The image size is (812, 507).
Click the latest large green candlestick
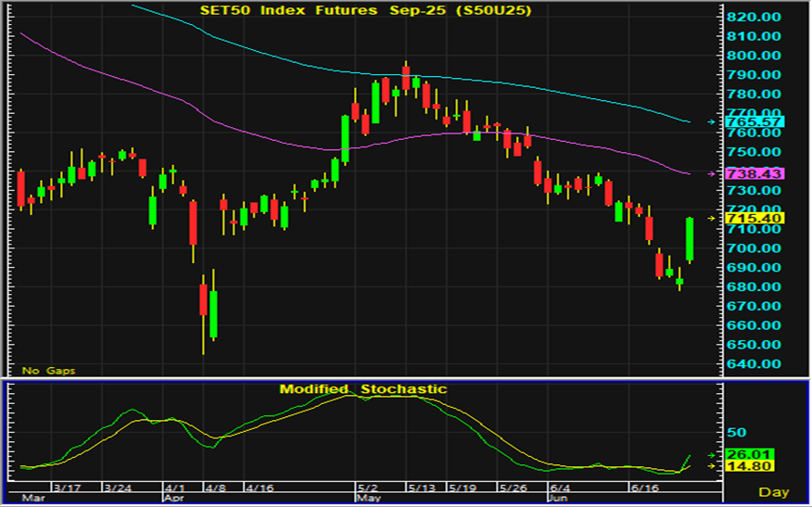[x=690, y=239]
